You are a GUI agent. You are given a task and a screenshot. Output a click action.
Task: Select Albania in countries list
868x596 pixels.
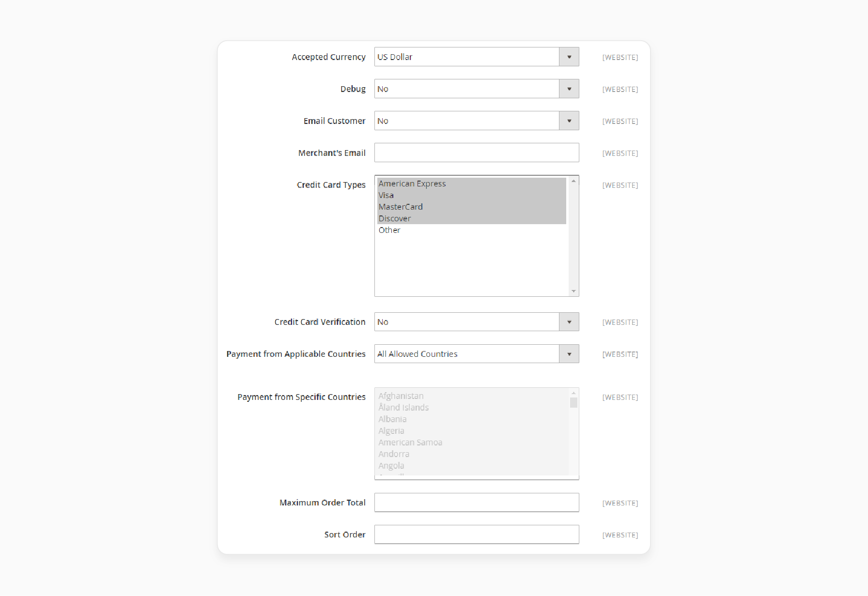pos(472,419)
